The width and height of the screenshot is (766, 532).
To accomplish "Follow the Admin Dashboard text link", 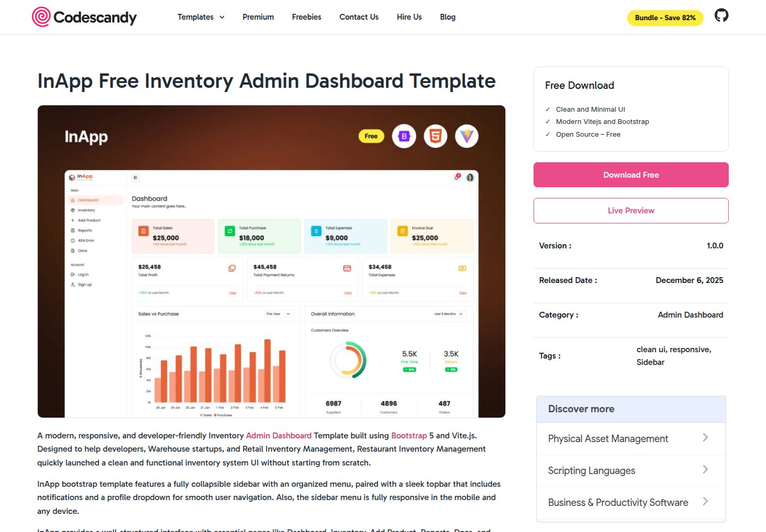I will coord(279,436).
